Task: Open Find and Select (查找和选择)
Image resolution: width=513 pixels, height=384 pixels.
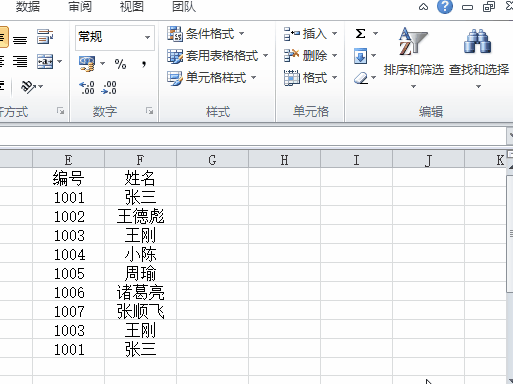Action: (479, 58)
